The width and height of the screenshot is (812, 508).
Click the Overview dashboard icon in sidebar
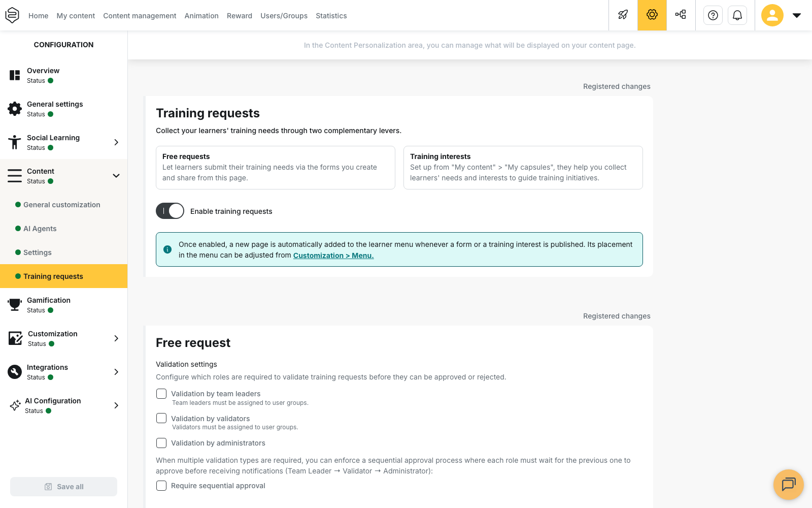coord(15,75)
